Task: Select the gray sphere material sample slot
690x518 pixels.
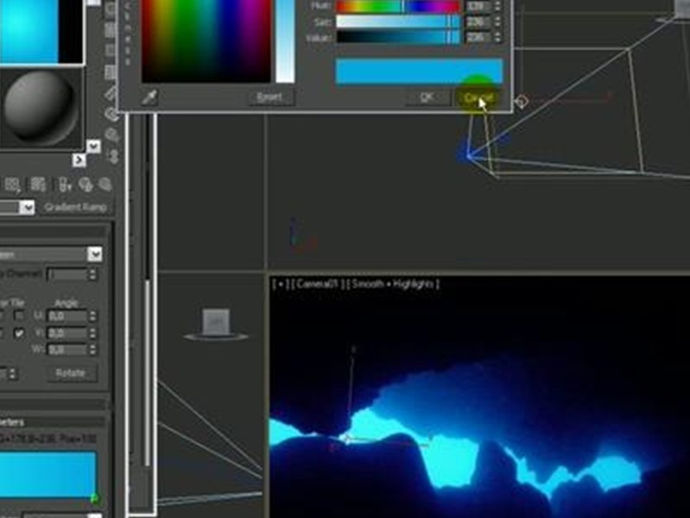Action: [x=40, y=108]
